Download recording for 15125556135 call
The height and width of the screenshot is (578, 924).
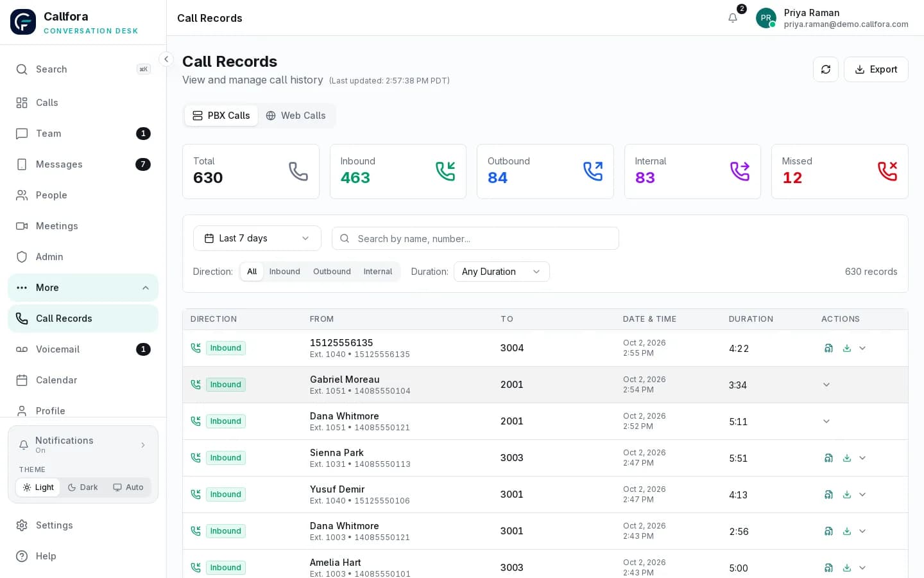(x=847, y=348)
